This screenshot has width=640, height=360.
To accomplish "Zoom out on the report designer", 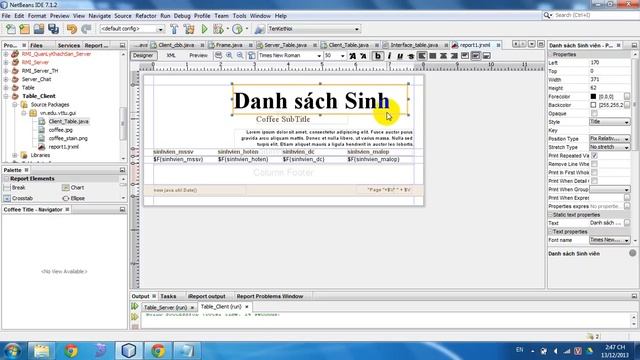I will pyautogui.click(x=240, y=56).
